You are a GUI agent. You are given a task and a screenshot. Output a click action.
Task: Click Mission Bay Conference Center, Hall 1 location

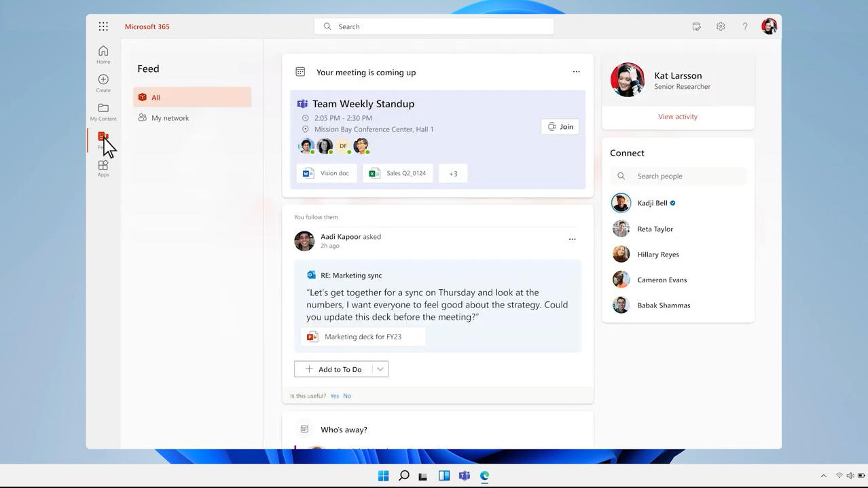pos(374,129)
